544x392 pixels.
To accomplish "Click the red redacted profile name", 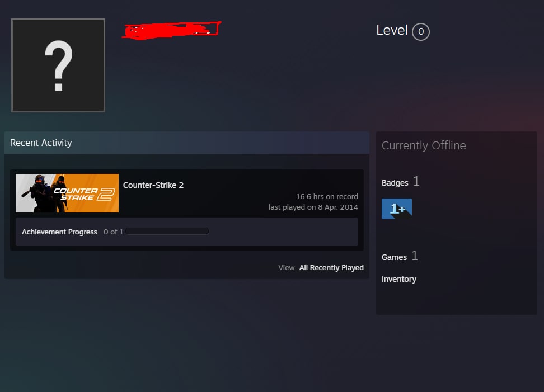I will point(171,30).
